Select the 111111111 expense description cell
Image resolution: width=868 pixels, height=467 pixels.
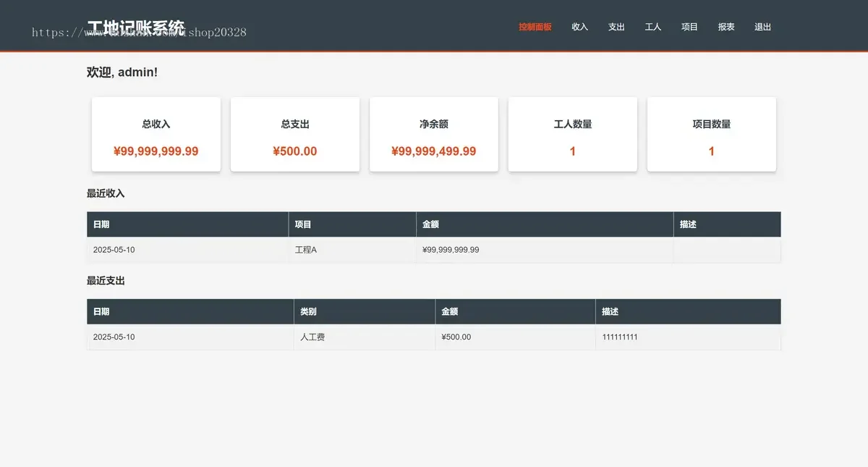(620, 337)
